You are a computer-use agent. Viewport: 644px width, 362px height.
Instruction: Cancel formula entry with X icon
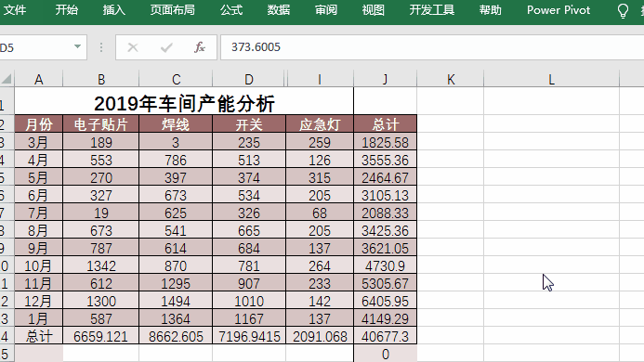pos(133,47)
